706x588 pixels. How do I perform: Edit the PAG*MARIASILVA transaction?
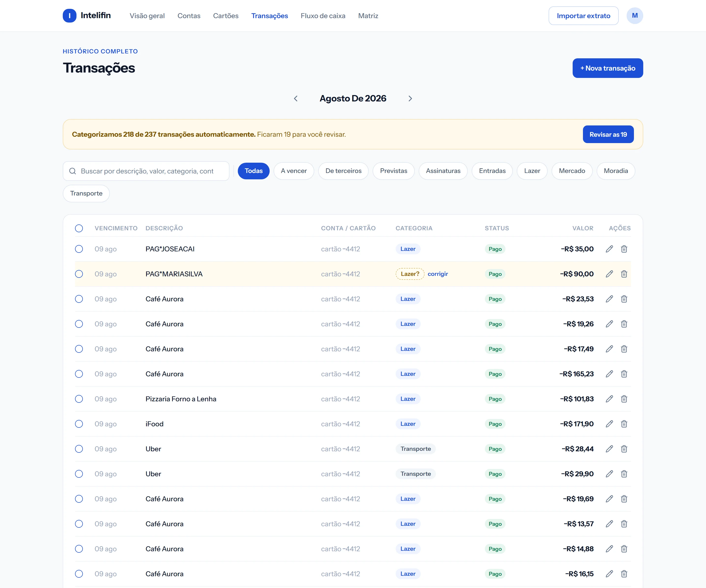click(x=609, y=274)
